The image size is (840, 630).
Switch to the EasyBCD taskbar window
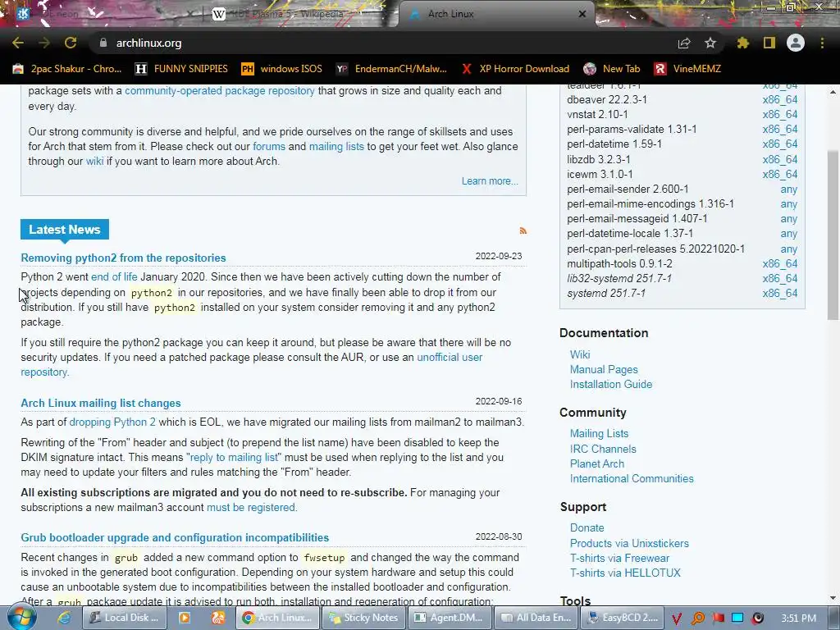point(623,618)
